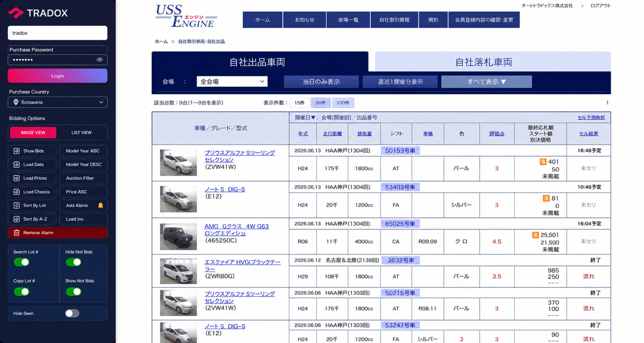Switch to the 自社落札車両 tab
This screenshot has height=343, width=644.
[x=492, y=62]
